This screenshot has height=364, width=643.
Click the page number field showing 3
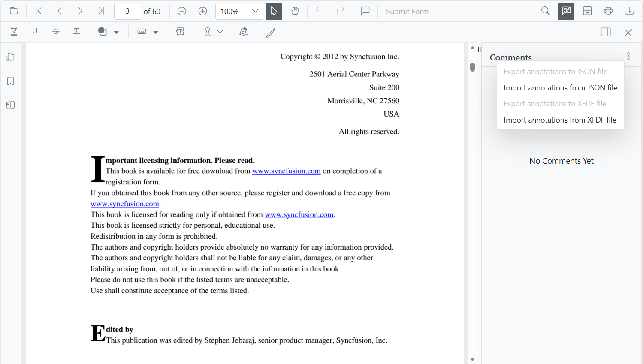click(x=127, y=11)
